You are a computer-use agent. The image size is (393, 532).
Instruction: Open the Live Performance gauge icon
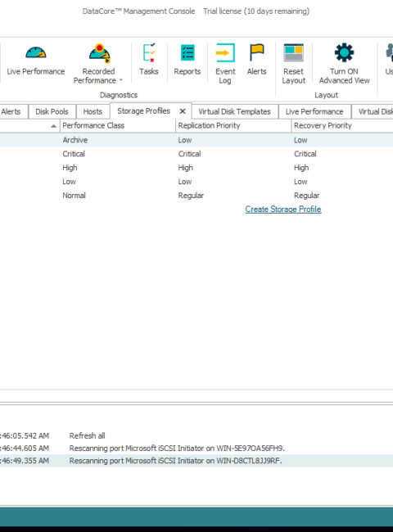tap(36, 53)
